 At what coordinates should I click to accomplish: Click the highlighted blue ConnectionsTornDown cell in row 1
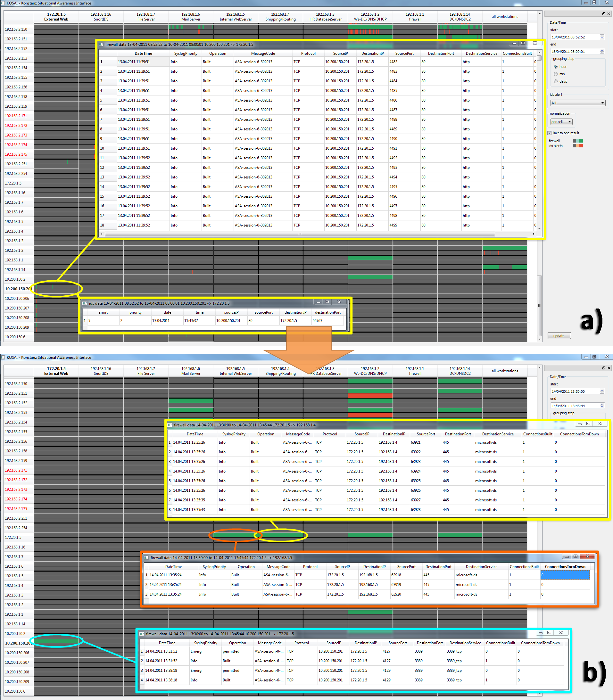click(565, 575)
